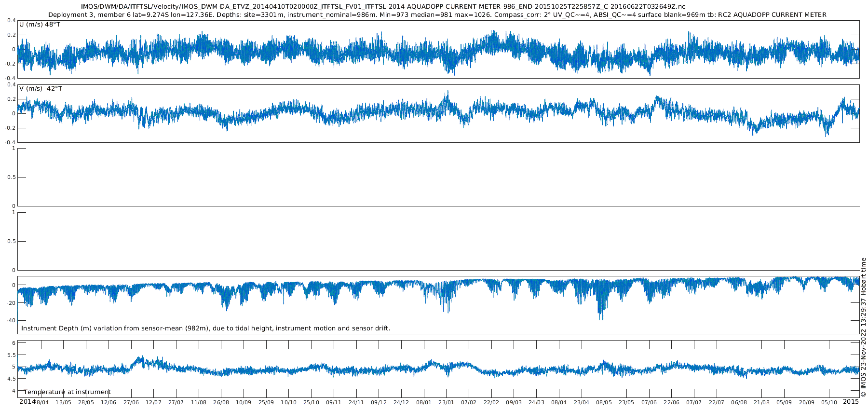Select the 13/05 date tick label
The width and height of the screenshot is (868, 410).
[x=63, y=403]
